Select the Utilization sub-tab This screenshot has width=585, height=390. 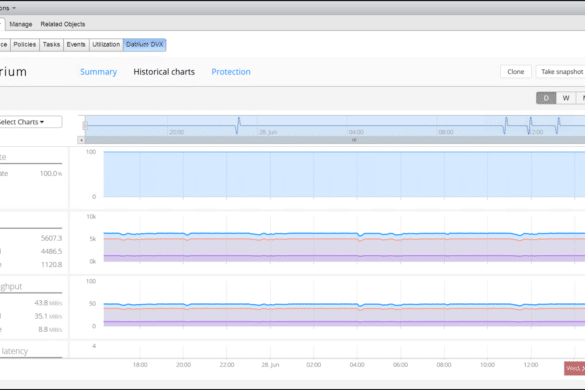point(106,44)
